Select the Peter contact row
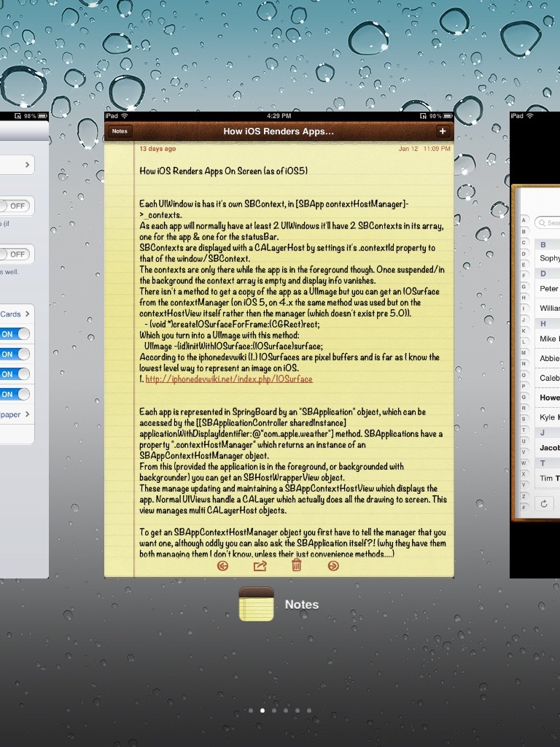560x747 pixels. pos(547,288)
